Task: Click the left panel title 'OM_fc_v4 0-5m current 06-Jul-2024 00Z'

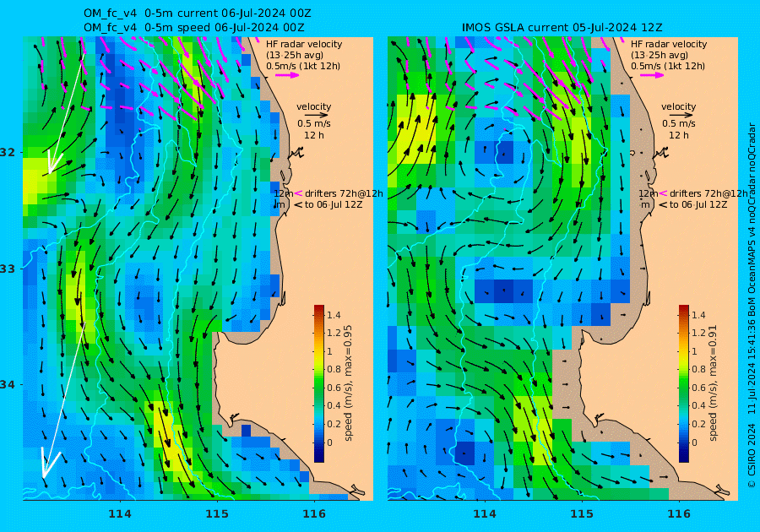Action: (x=198, y=14)
